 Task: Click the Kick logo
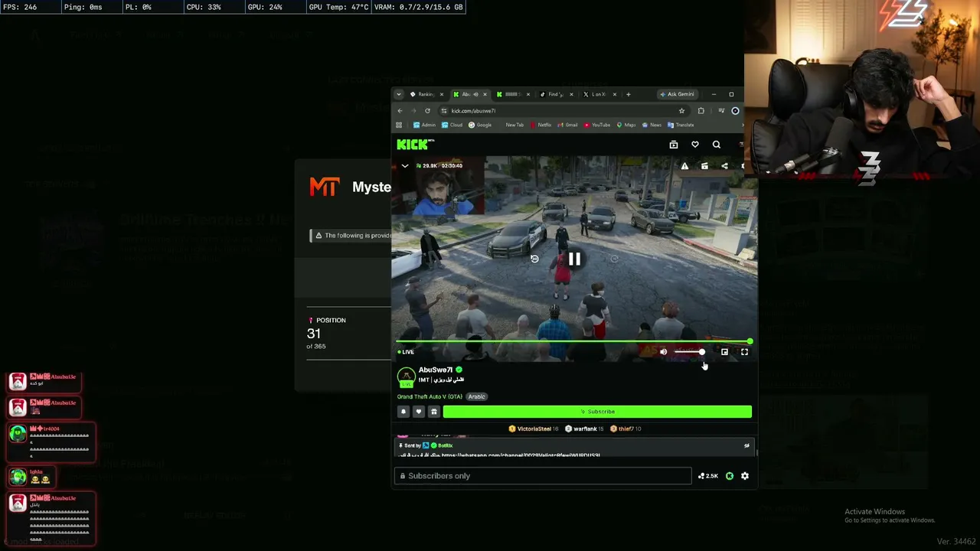point(415,145)
